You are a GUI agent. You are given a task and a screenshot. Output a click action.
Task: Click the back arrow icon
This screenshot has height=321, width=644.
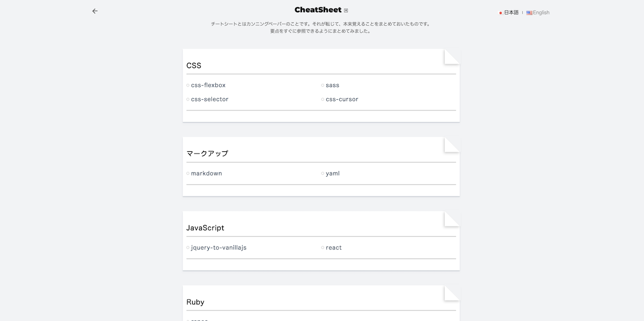pos(95,11)
